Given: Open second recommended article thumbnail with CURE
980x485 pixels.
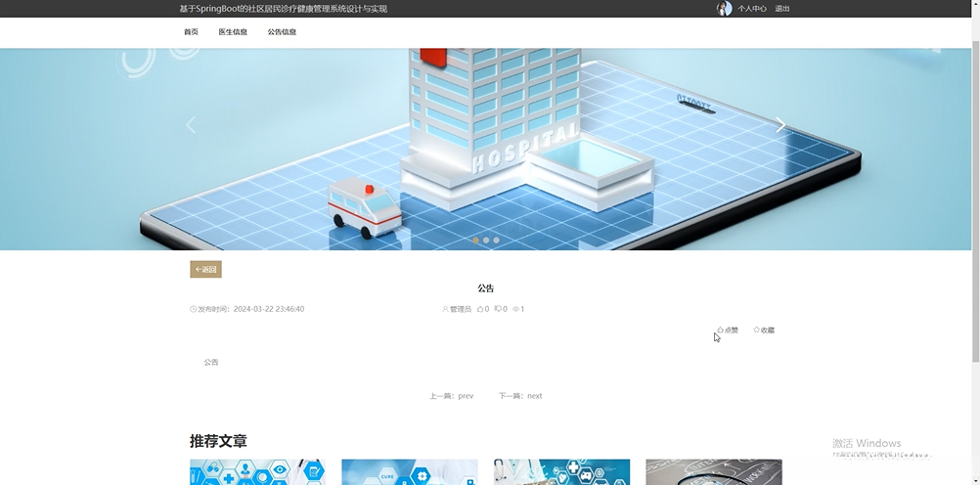Looking at the screenshot, I should [x=410, y=472].
